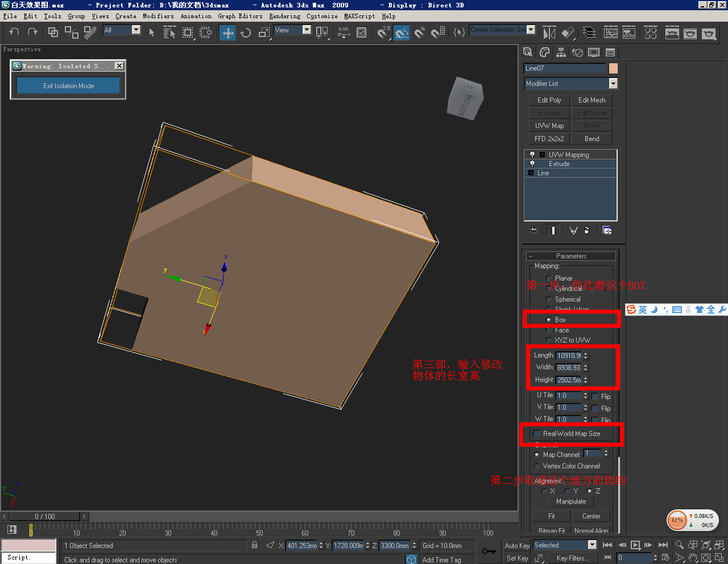Click the Exit Isolation Mode button
The width and height of the screenshot is (728, 564).
pyautogui.click(x=68, y=86)
